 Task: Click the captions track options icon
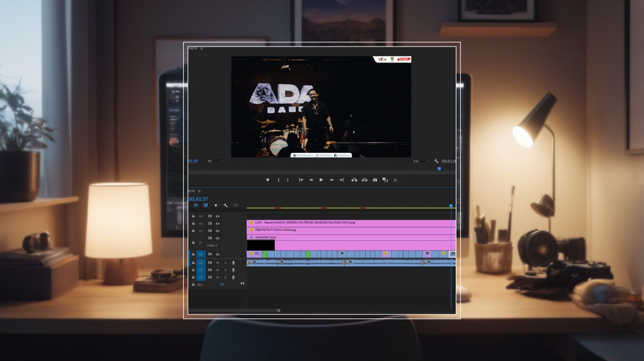[x=235, y=205]
